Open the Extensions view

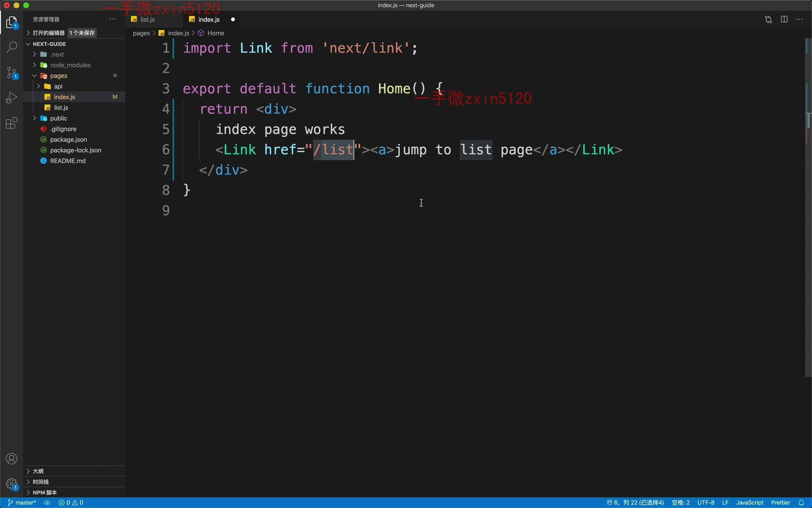11,123
